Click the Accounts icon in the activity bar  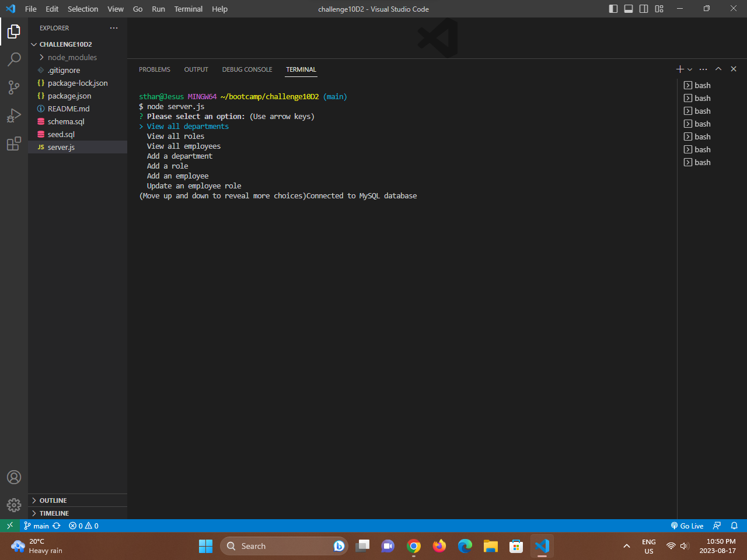[14, 477]
